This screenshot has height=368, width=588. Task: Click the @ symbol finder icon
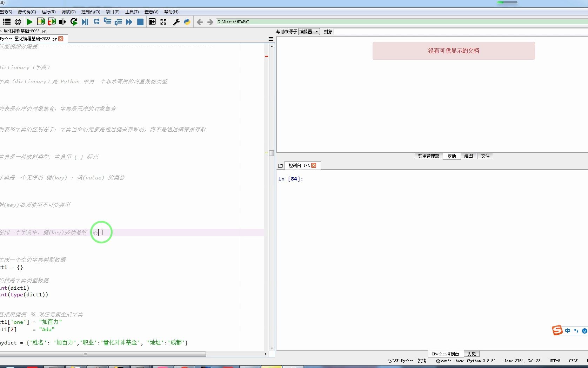18,22
